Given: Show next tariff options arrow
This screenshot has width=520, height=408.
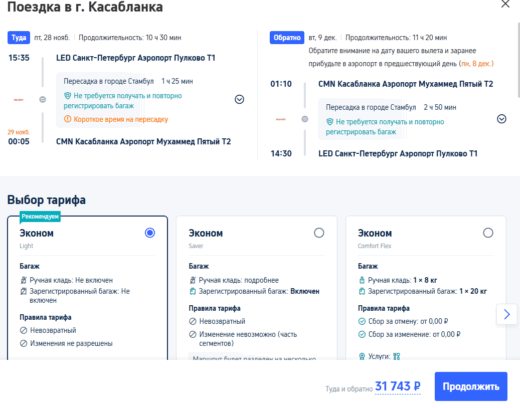Looking at the screenshot, I should click(x=507, y=314).
